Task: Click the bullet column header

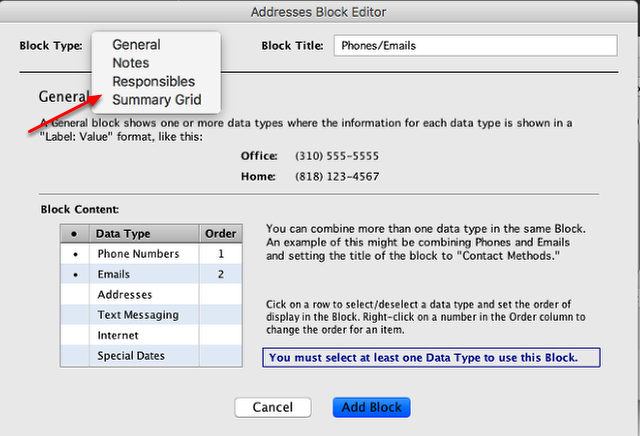Action: pyautogui.click(x=75, y=234)
